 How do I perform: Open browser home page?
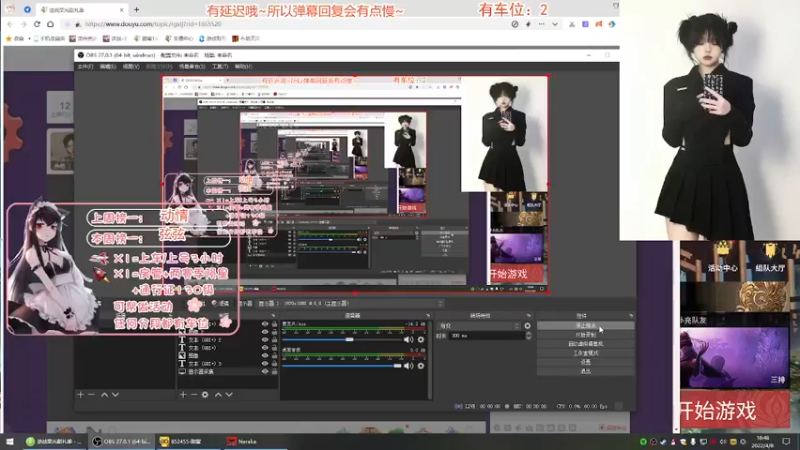point(50,24)
